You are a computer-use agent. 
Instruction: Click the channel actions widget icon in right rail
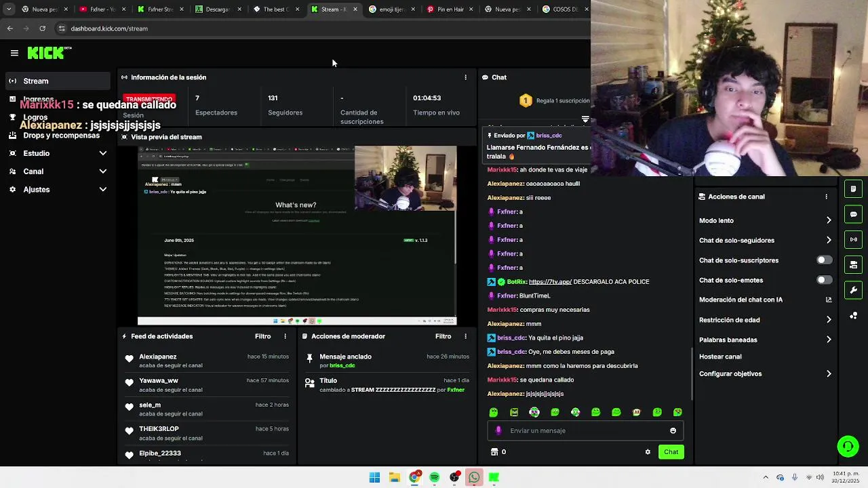[853, 264]
